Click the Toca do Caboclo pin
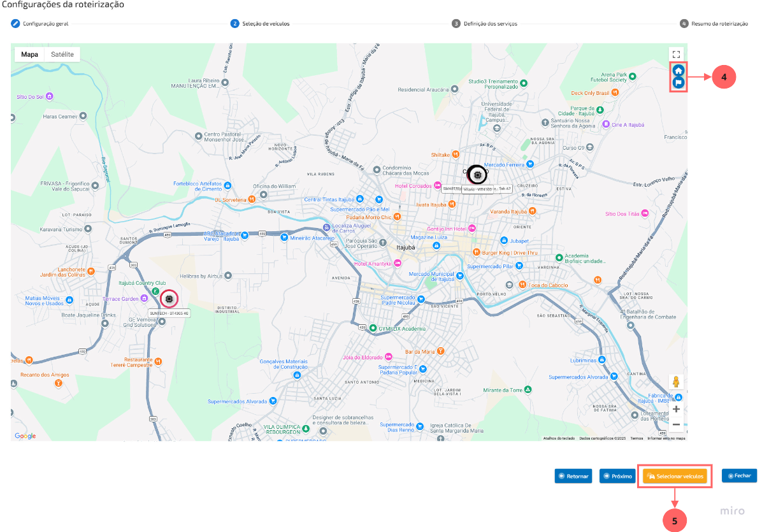This screenshot has height=532, width=762. (x=522, y=285)
